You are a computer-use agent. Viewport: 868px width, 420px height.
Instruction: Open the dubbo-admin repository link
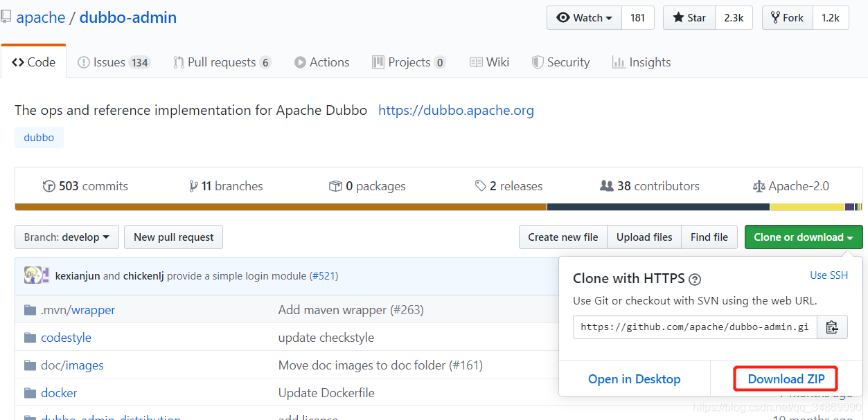pyautogui.click(x=128, y=17)
